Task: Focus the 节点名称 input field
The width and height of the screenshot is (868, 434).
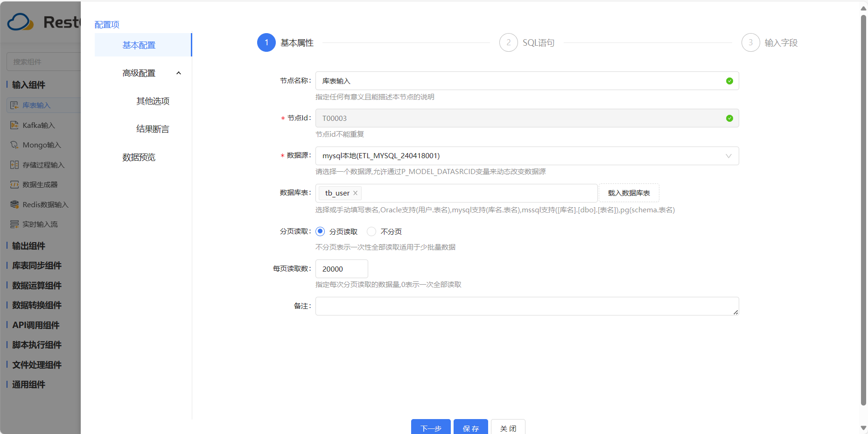Action: tap(527, 81)
